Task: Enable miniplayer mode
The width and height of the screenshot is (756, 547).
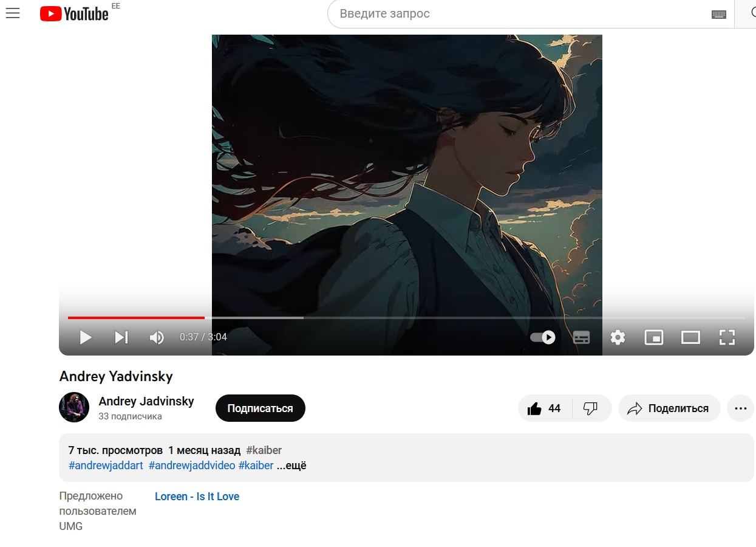Action: click(x=654, y=337)
